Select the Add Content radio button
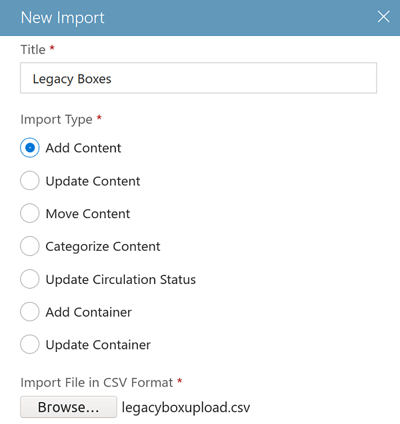The image size is (400, 424). [30, 148]
